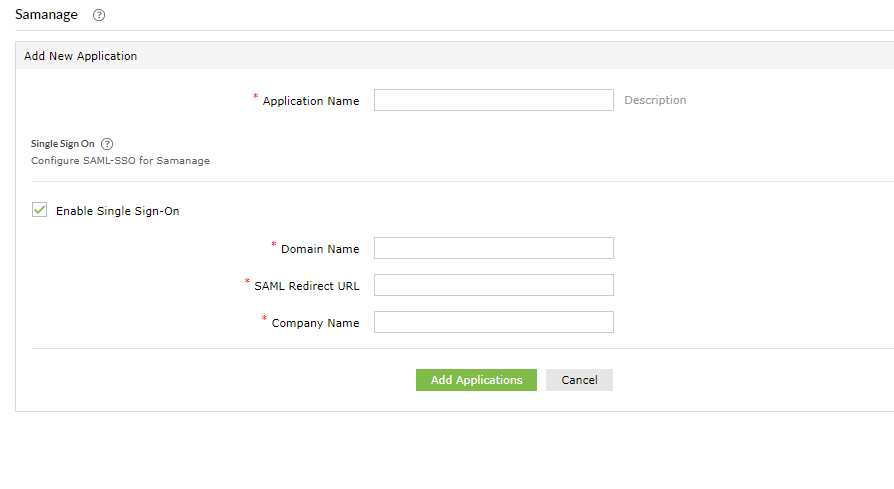Select the Add New Application header text
This screenshot has width=894, height=489.
[80, 56]
